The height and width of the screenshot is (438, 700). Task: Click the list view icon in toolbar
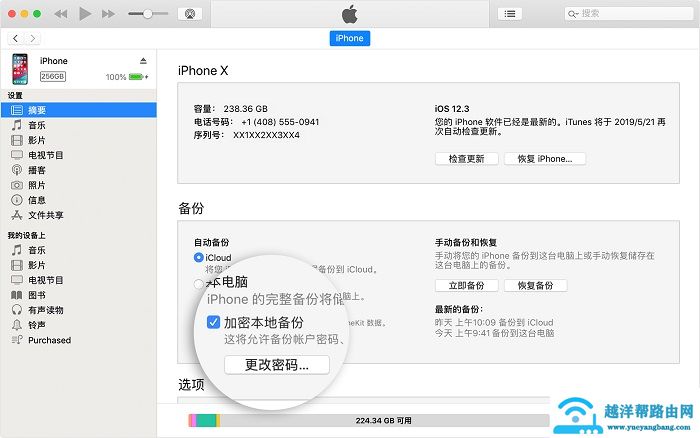coord(511,14)
